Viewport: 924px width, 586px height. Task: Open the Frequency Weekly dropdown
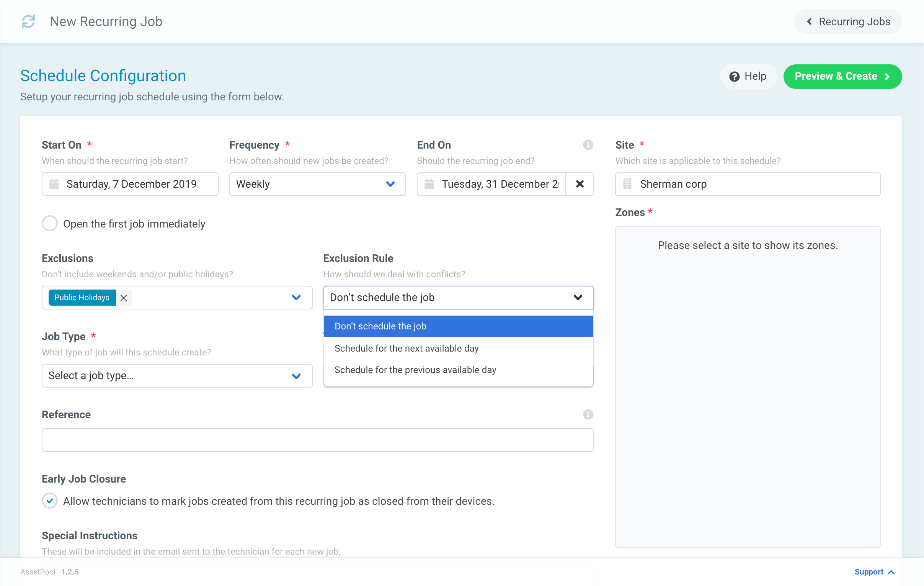tap(317, 184)
